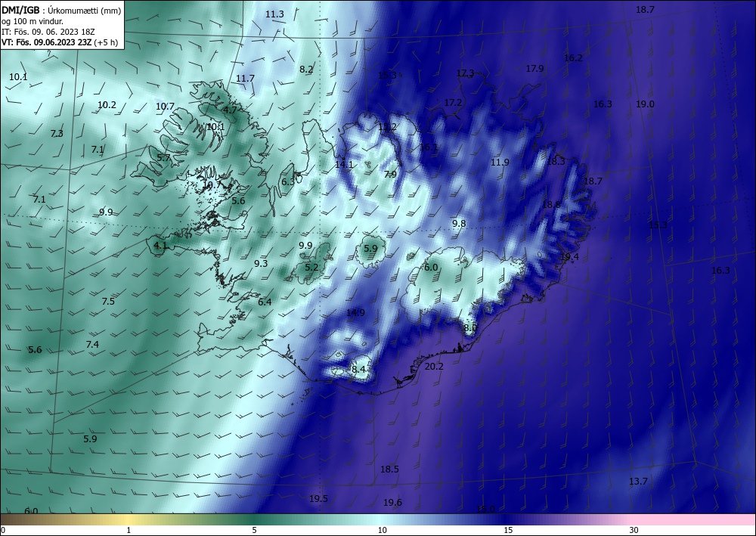Click the map value 8.0
This screenshot has height=536, width=756.
[470, 328]
